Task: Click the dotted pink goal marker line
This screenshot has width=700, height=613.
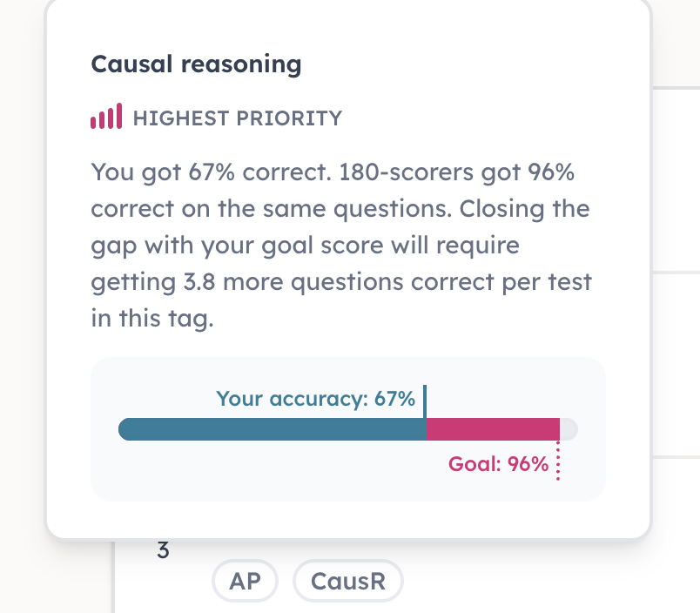Action: (x=558, y=461)
